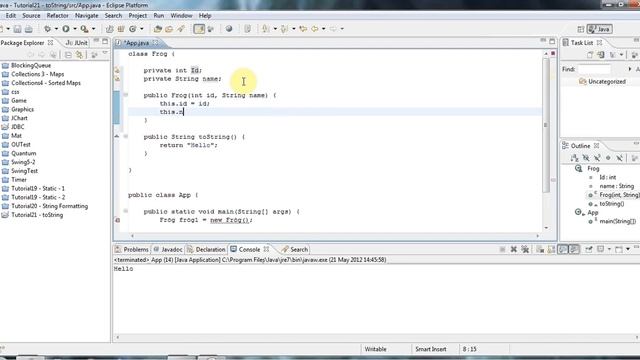Click the External Tools run icon
This screenshot has width=640, height=360.
[84, 29]
